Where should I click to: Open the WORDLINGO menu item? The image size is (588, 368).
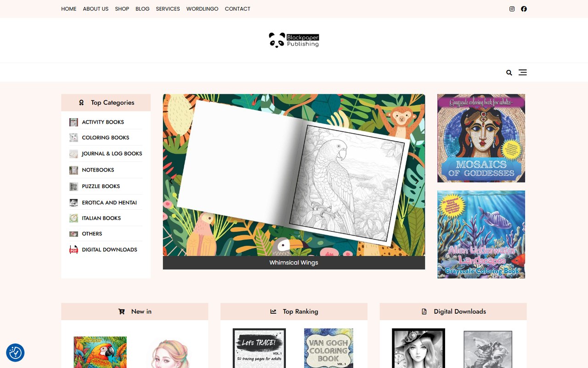coord(202,9)
